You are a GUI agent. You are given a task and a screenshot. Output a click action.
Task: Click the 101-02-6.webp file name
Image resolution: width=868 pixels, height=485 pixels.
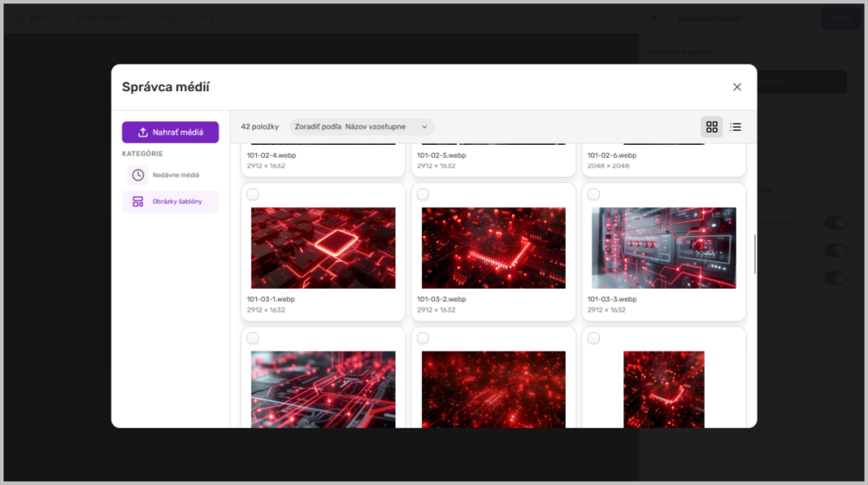(612, 155)
